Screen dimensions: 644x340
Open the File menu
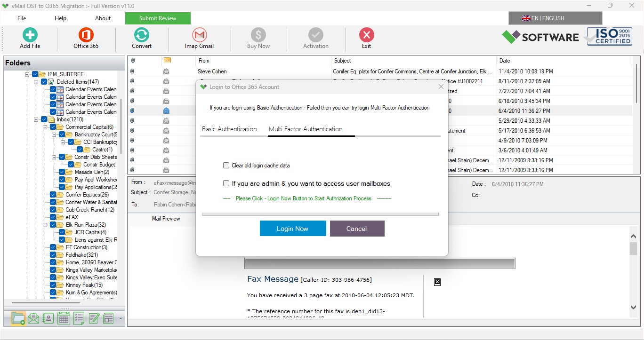(22, 18)
